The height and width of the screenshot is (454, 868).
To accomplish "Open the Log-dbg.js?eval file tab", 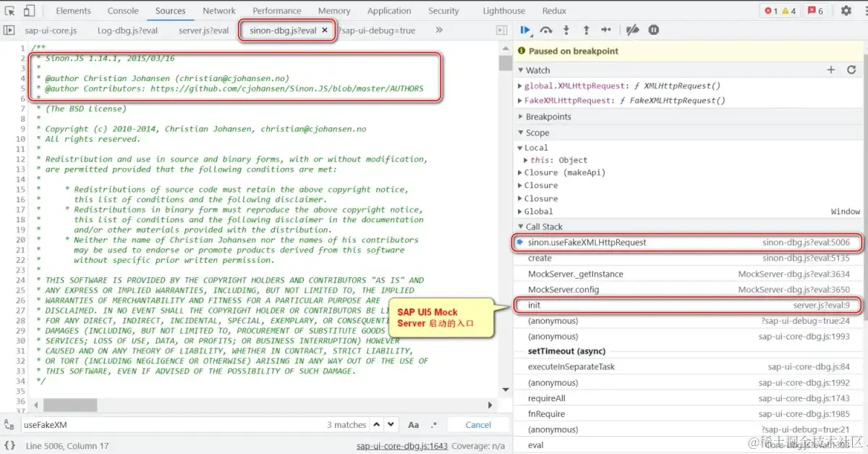I will click(x=127, y=30).
